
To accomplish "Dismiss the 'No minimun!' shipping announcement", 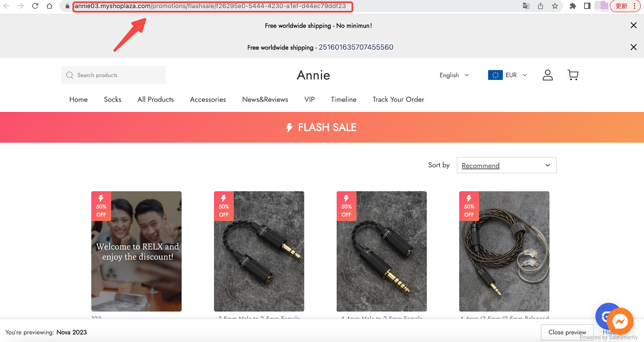I will (x=634, y=25).
